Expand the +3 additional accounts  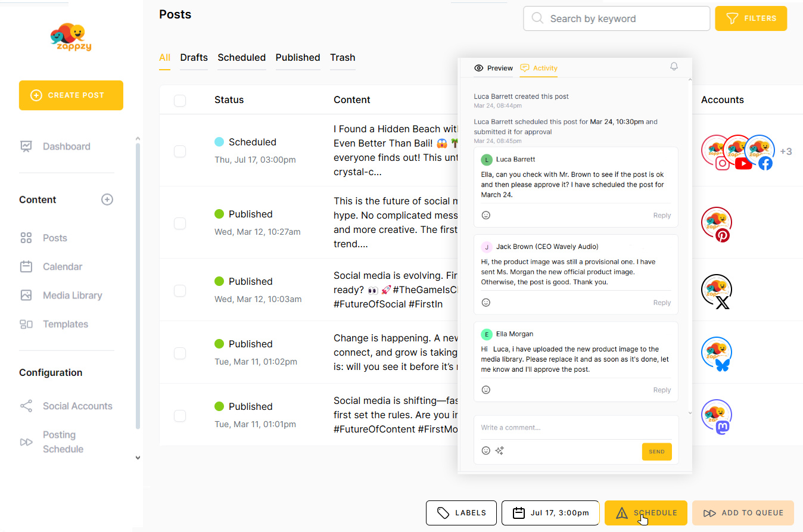pyautogui.click(x=786, y=151)
